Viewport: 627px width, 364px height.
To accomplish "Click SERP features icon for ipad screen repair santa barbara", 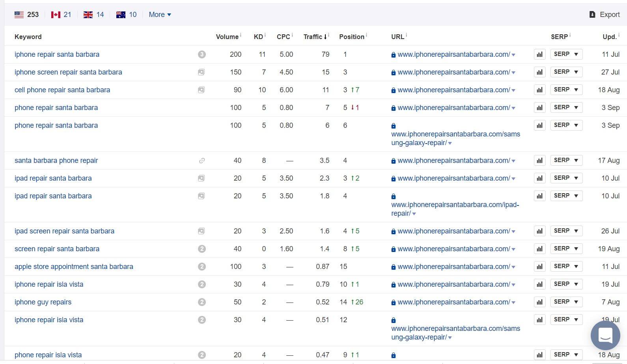I will [x=201, y=231].
